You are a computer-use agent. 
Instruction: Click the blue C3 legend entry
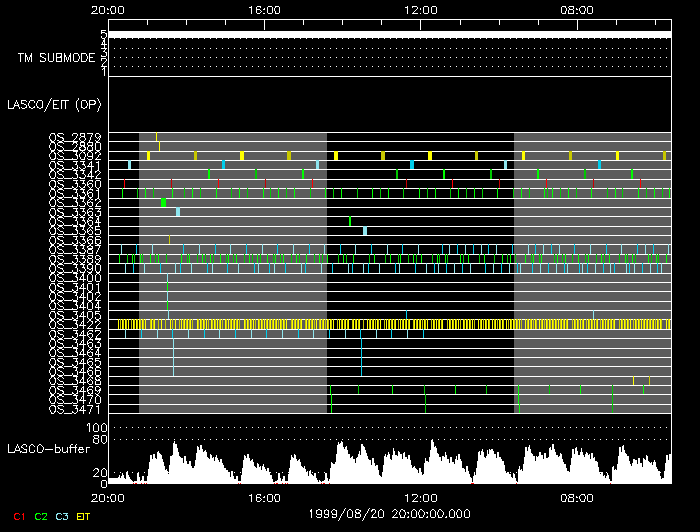click(x=63, y=516)
